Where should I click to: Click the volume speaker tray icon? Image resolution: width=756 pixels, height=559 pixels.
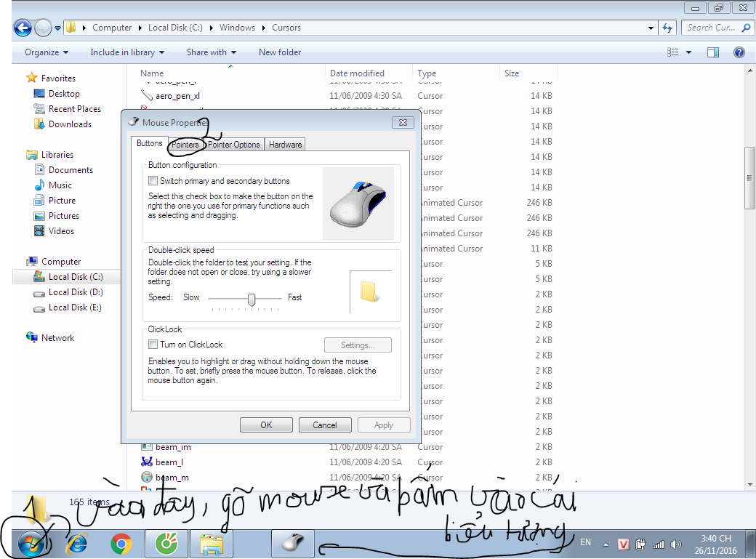point(677,544)
